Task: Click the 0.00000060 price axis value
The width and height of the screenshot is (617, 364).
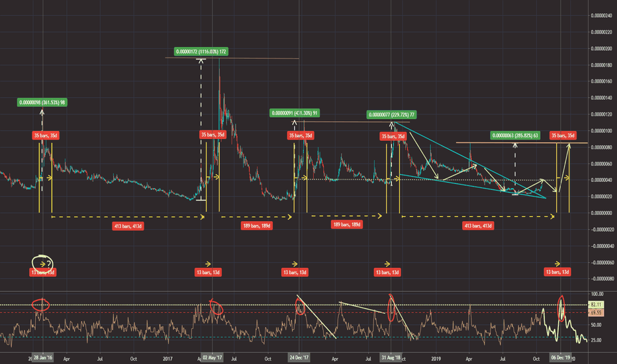Action: (x=601, y=163)
